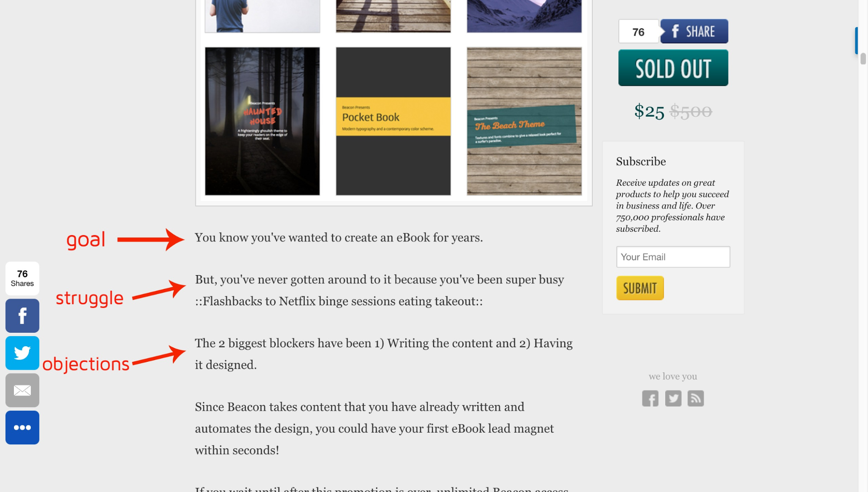Click the SOLD OUT button

[x=673, y=68]
